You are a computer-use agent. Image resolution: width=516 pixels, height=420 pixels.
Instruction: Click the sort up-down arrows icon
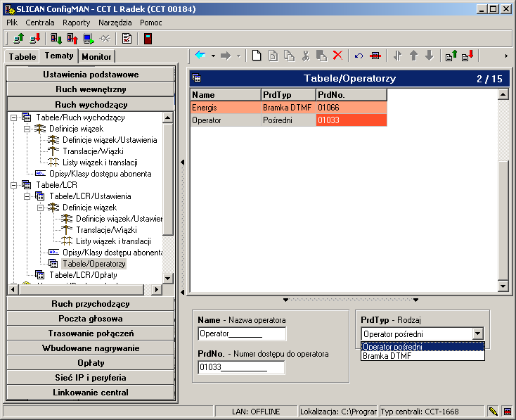tap(397, 56)
